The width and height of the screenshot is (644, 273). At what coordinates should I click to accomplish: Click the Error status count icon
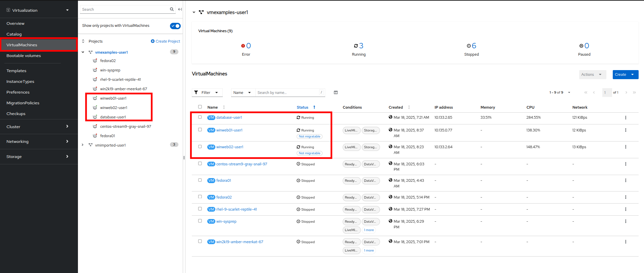point(243,46)
